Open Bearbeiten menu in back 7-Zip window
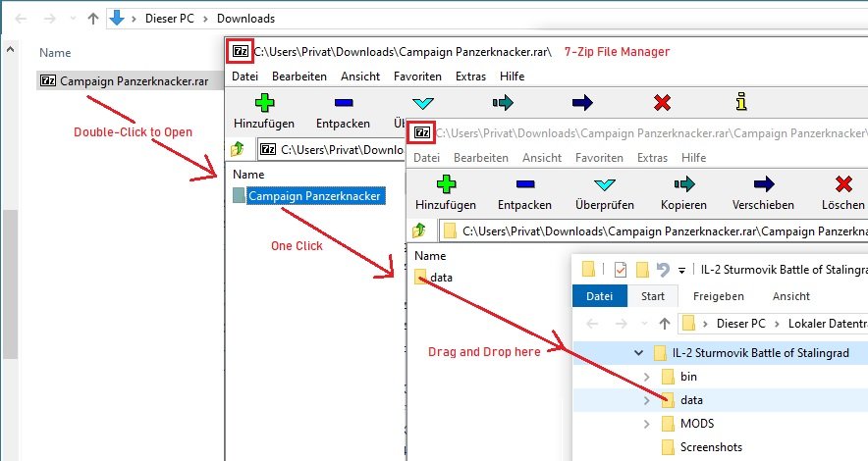Screen dimensions: 868x461 [x=299, y=77]
